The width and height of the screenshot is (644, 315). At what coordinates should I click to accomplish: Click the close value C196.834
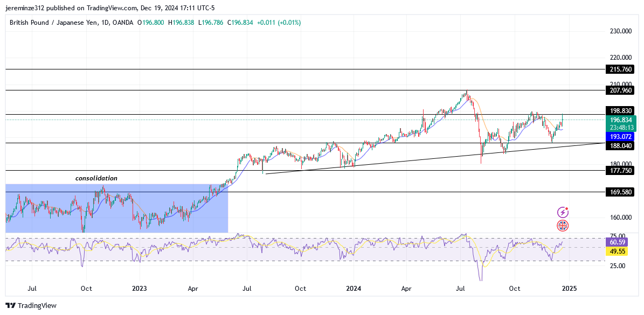(x=239, y=23)
